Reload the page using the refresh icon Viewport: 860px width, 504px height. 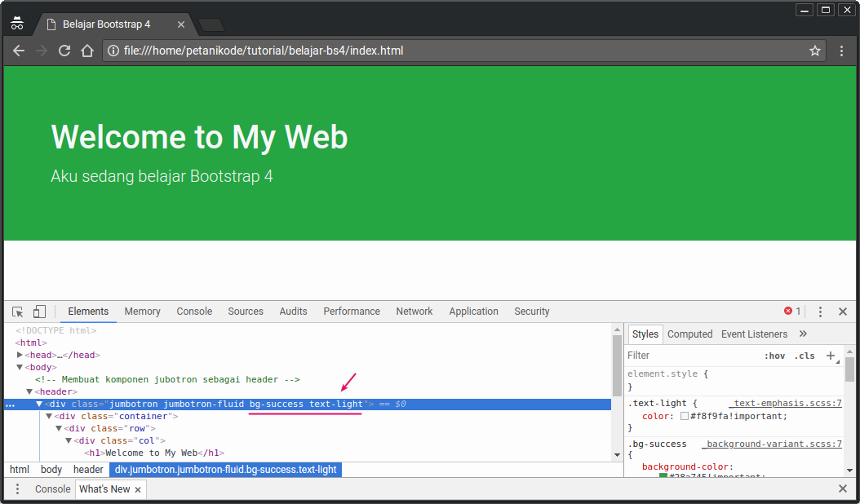coord(64,51)
